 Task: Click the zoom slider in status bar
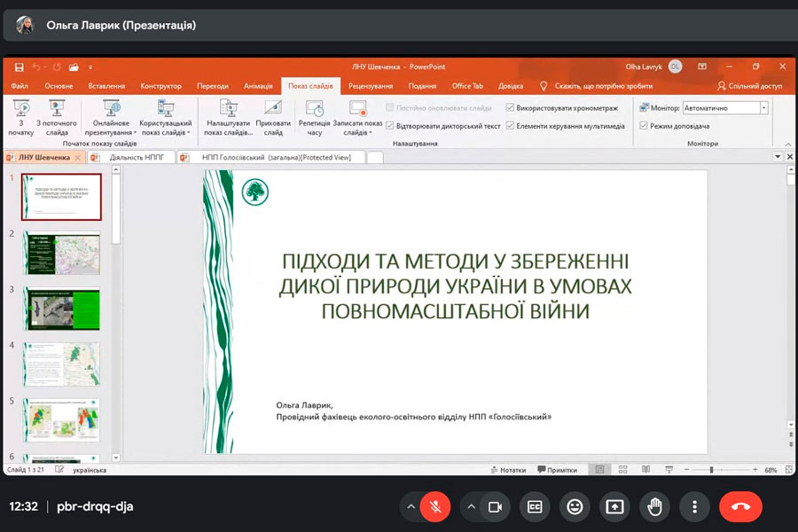point(712,470)
